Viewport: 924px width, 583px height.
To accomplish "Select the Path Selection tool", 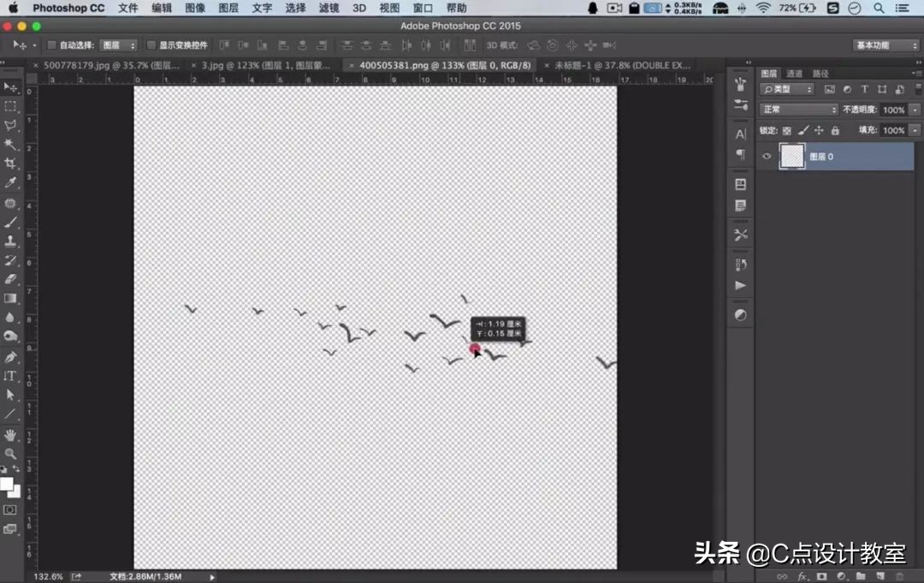I will click(x=10, y=395).
